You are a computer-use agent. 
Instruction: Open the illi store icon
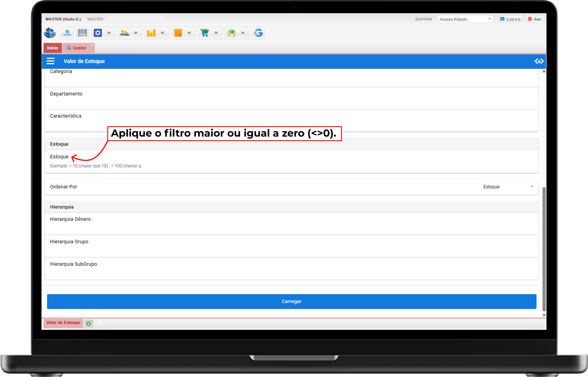coord(67,33)
